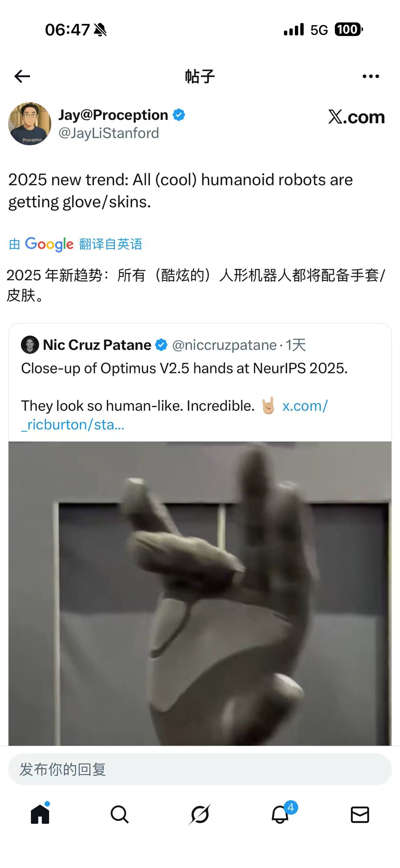
Task: Tap the 帖子 page title
Action: click(200, 76)
